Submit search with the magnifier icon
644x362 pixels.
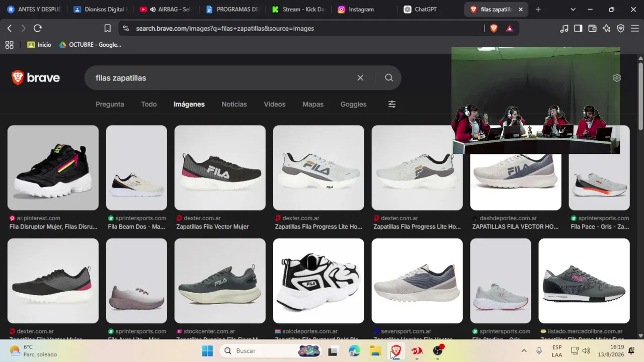389,78
